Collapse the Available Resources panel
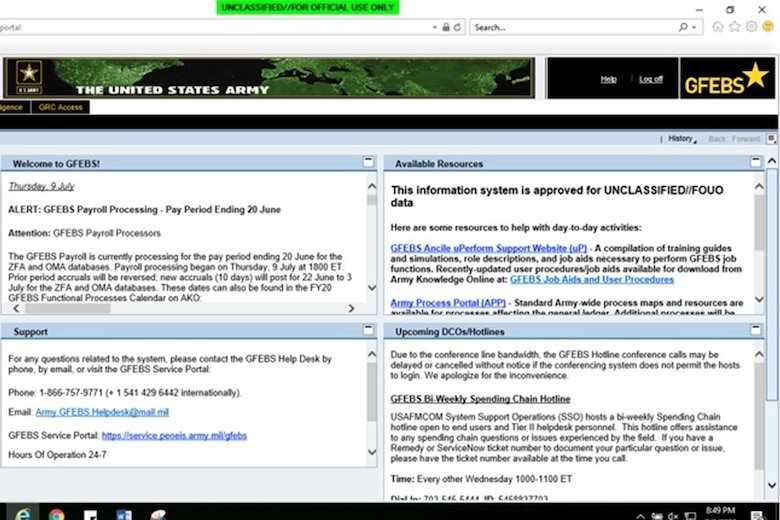Screen dimensions: 780x520 coord(756,162)
